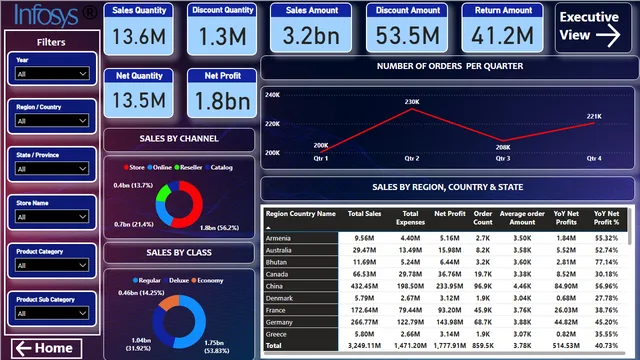640x360 pixels.
Task: Sort table by YoY Net Profit % header
Action: tap(606, 218)
